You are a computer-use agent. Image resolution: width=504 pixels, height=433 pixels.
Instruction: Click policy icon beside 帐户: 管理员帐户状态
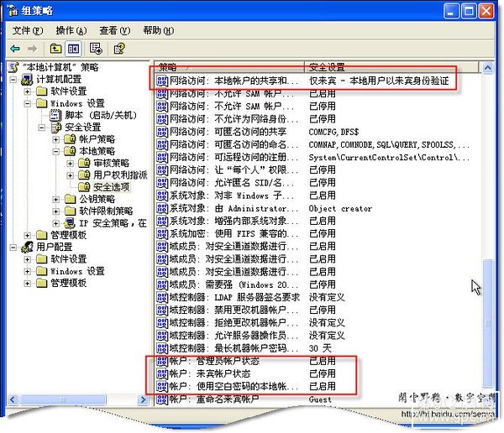162,361
